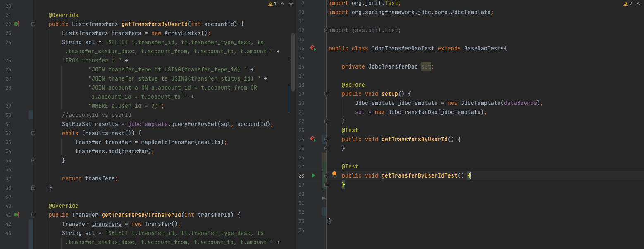This screenshot has width=644, height=249.
Task: Click the getTransferByUserIdTest method name
Action: click(420, 175)
